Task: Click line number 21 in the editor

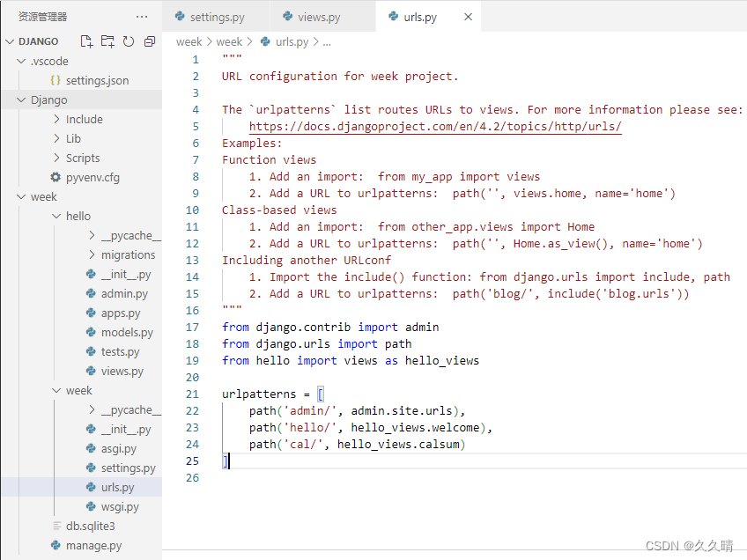Action: (x=195, y=394)
